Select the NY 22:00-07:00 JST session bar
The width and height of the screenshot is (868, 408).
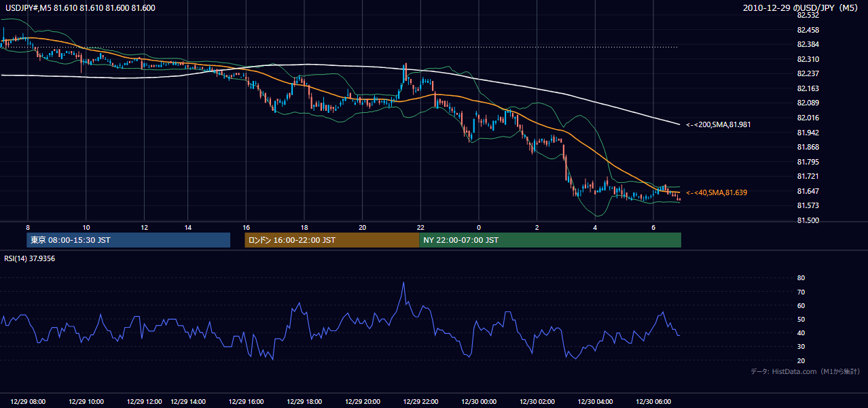click(550, 240)
